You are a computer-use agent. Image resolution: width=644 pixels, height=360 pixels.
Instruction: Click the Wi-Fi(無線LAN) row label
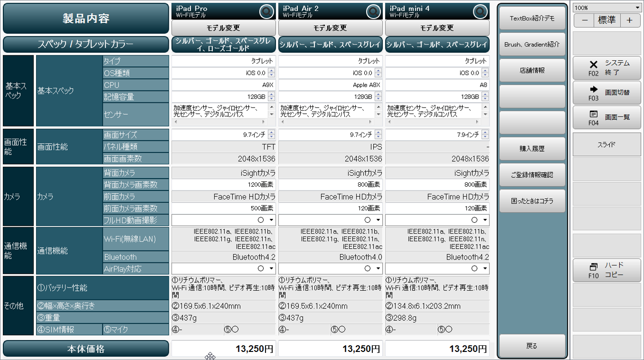[136, 239]
